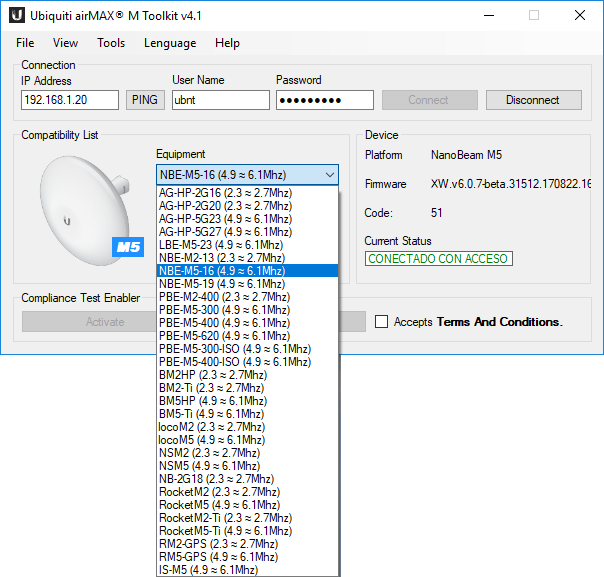Click the firmware version text

click(x=511, y=184)
